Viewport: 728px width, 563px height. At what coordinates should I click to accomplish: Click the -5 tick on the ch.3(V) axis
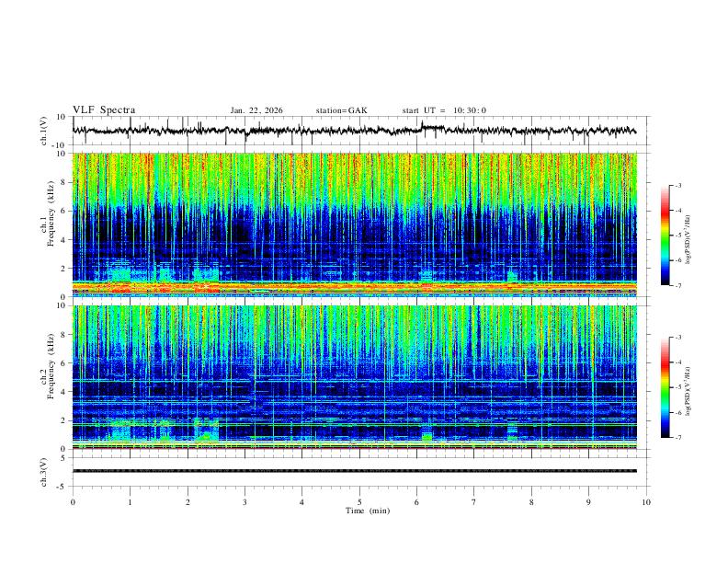click(63, 487)
